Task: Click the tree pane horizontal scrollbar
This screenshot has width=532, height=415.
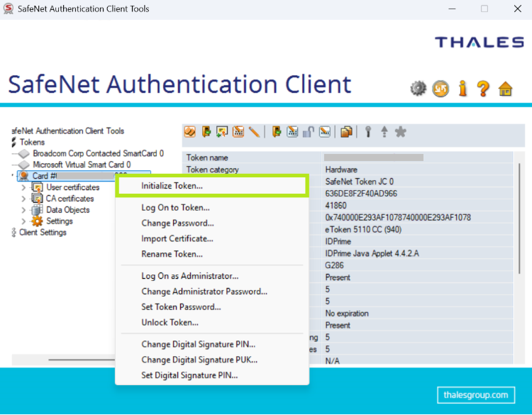Action: [82, 360]
